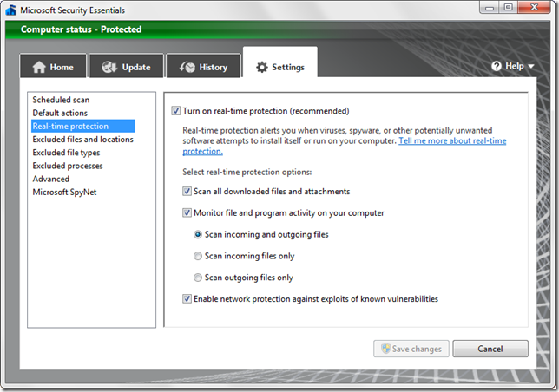Screen dimensions: 559x392
Task: Close the Security Essentials window
Action: [534, 8]
